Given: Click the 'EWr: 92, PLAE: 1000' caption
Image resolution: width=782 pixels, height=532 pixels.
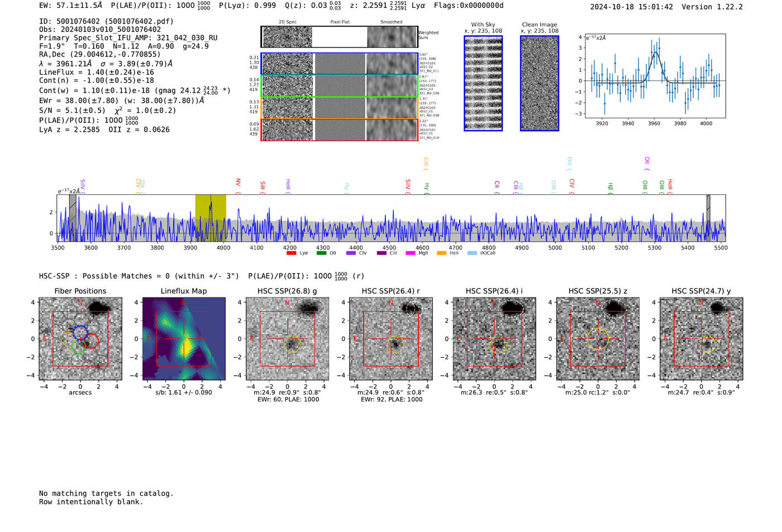Looking at the screenshot, I should (392, 400).
